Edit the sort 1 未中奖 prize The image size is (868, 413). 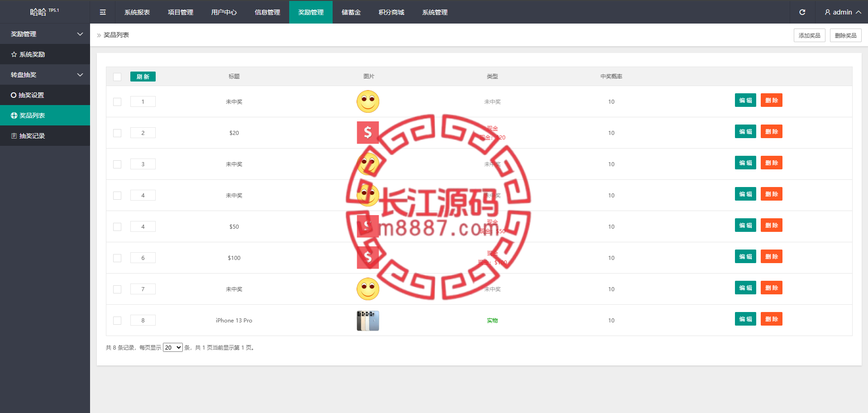(x=745, y=100)
